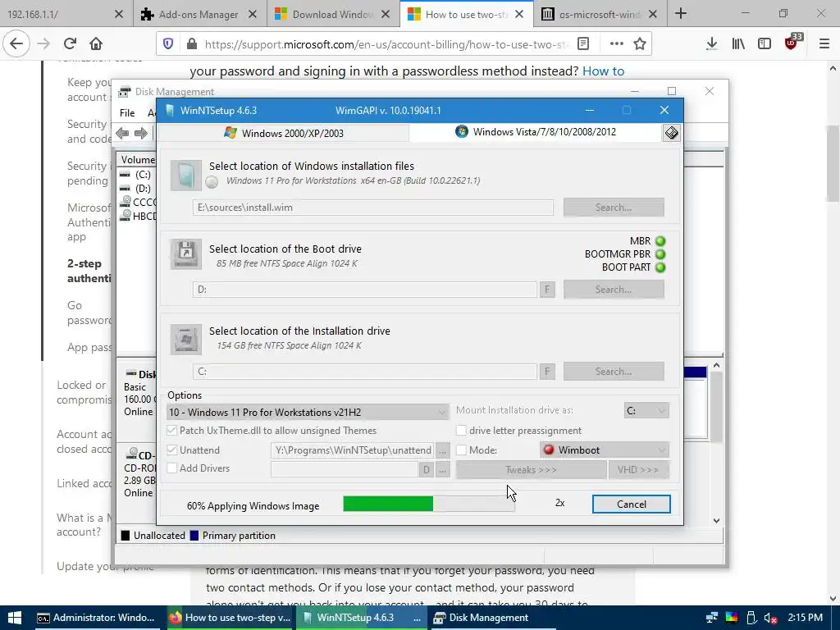
Task: Open the Firefox hamburger menu
Action: coord(824,44)
